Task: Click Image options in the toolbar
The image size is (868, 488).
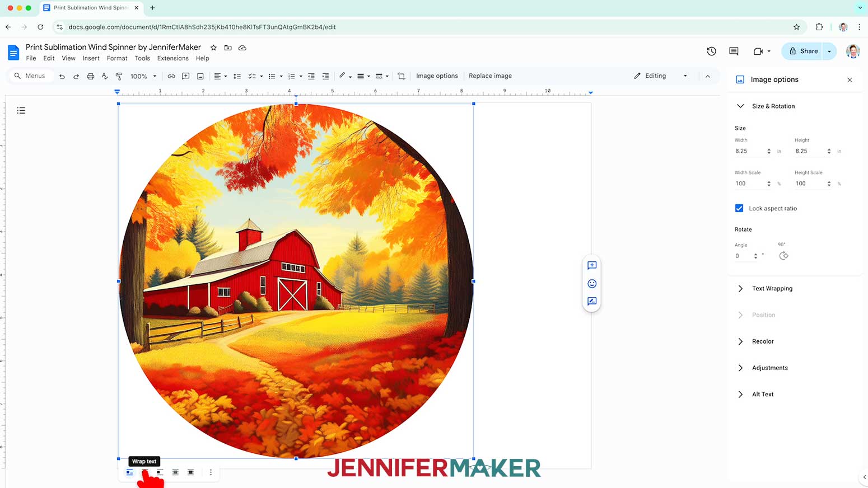Action: pyautogui.click(x=437, y=76)
